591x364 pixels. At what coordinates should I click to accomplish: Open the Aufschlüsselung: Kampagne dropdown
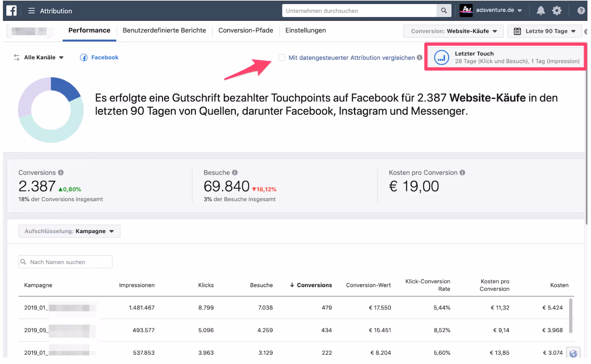[69, 231]
